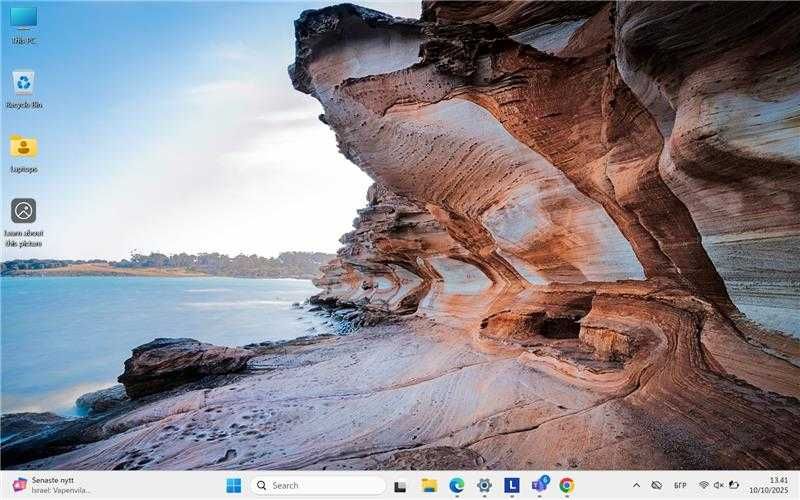The image size is (800, 500).
Task: Open Microsoft Teams from the taskbar
Action: (540, 485)
